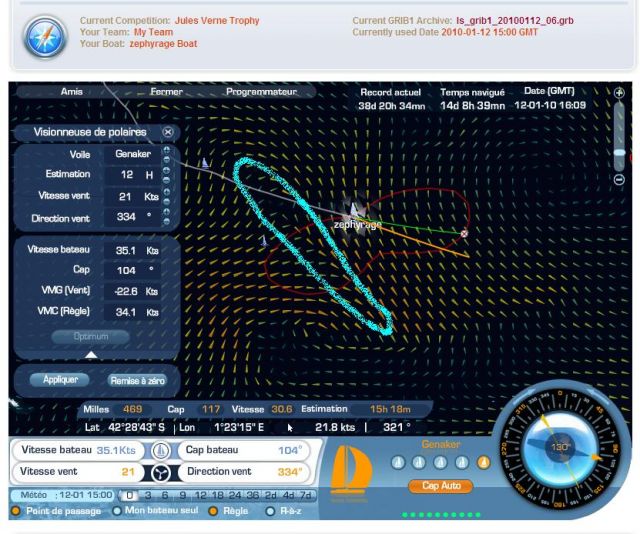Click the zephyrage boat on the map

(354, 211)
